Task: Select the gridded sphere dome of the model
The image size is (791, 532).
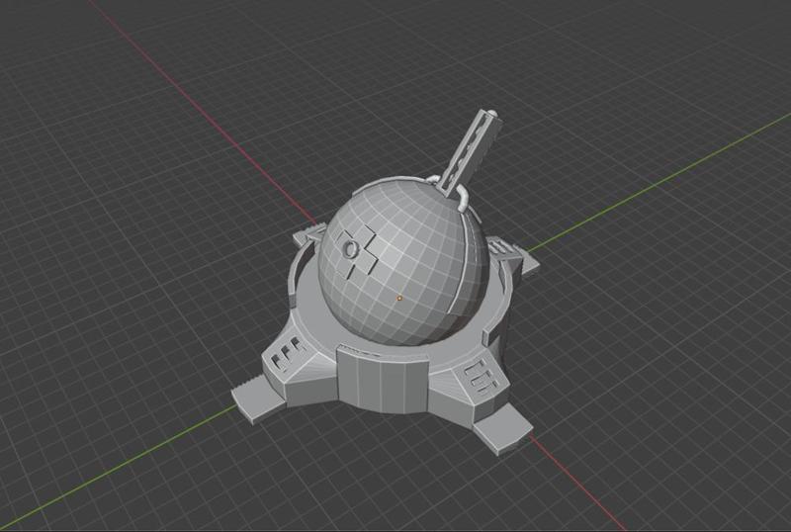Action: click(403, 262)
